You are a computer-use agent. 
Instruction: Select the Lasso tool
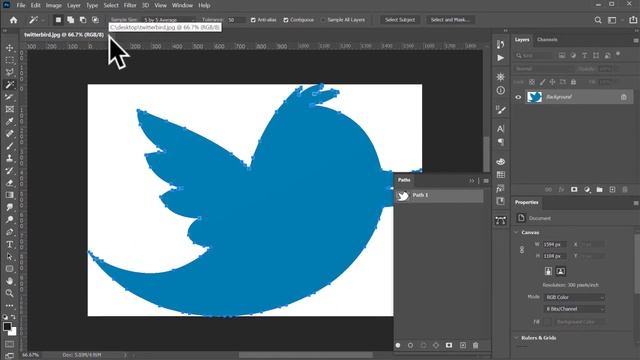9,72
